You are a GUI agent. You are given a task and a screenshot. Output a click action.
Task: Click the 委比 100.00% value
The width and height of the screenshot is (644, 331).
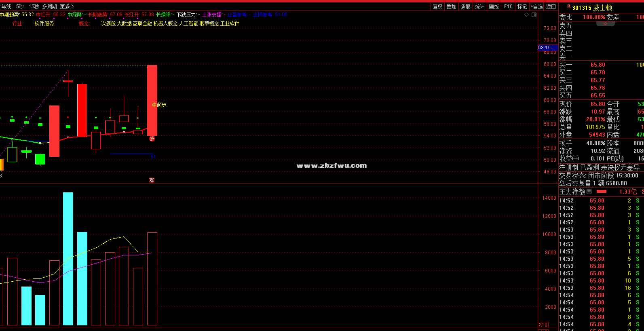pos(594,17)
